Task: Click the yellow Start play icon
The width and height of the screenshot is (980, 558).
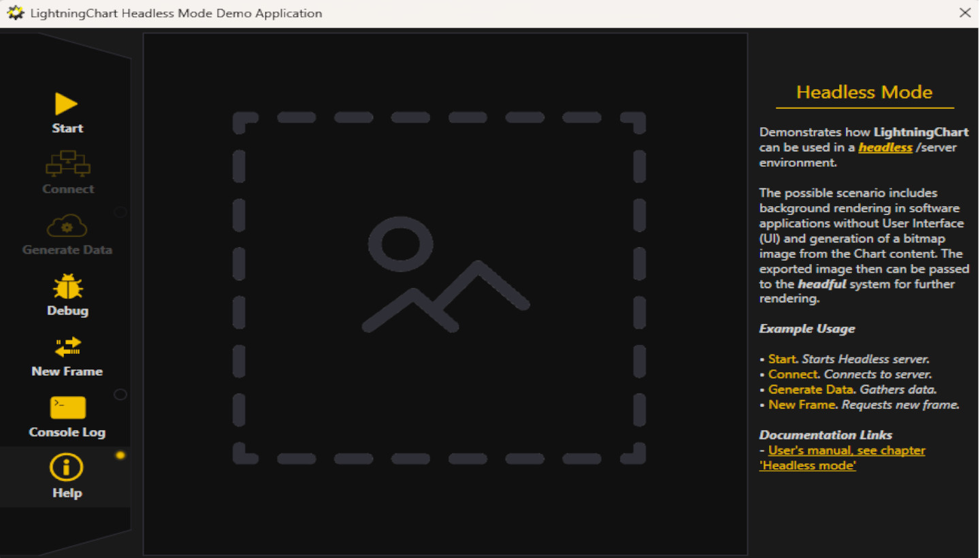Action: (x=67, y=103)
